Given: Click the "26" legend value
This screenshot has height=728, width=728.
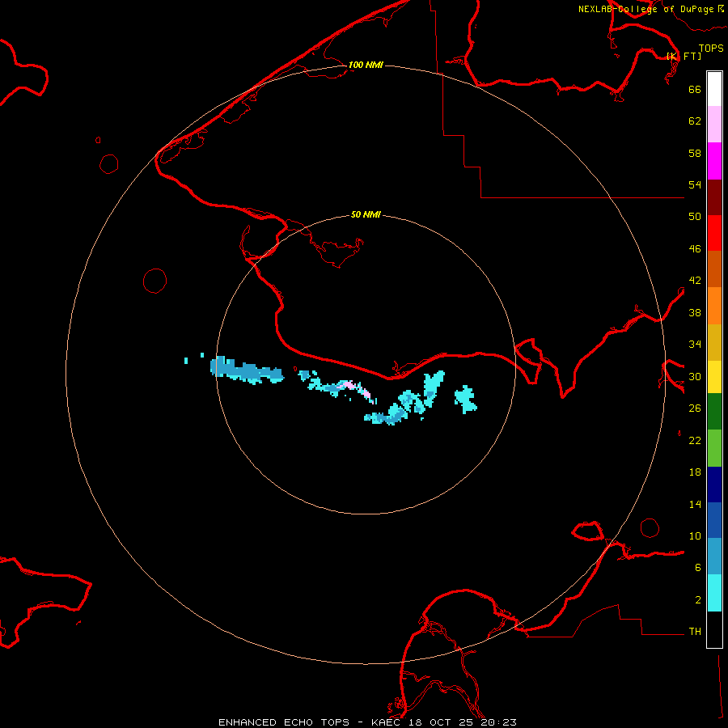Looking at the screenshot, I should 695,408.
